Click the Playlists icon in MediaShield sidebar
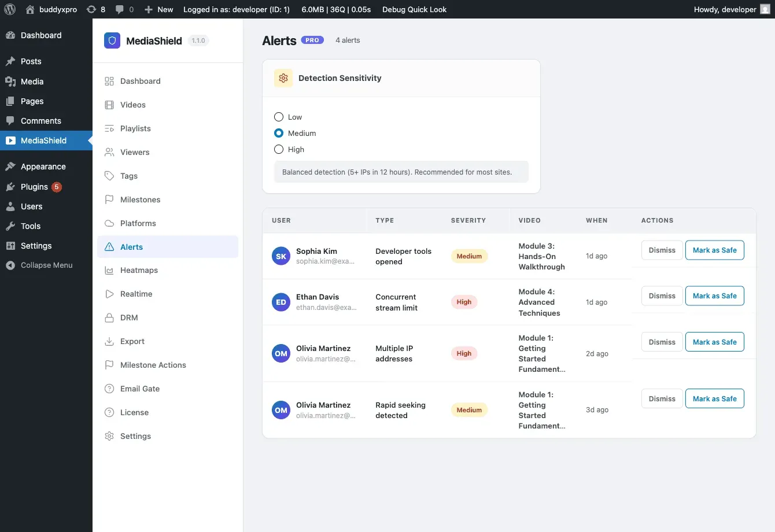The height and width of the screenshot is (532, 775). click(x=109, y=128)
